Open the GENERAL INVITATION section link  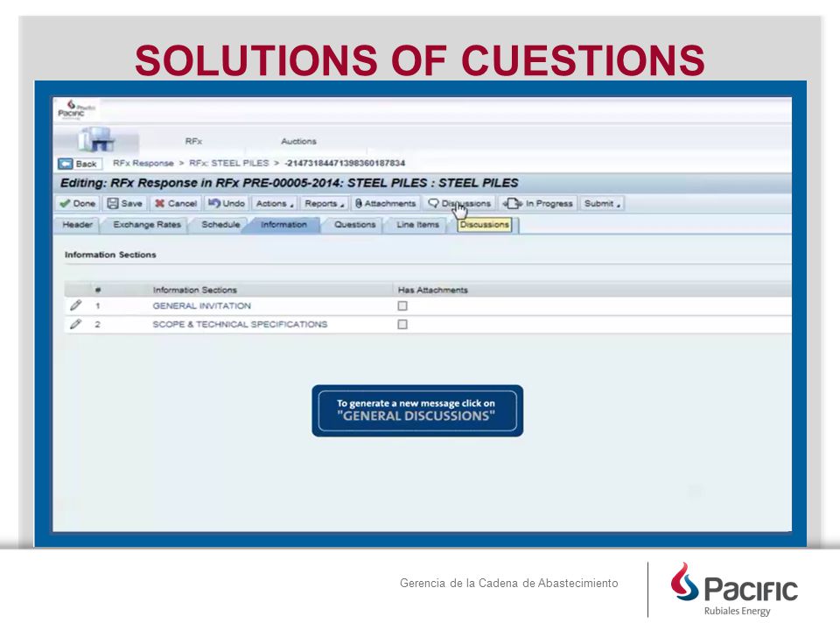click(201, 306)
